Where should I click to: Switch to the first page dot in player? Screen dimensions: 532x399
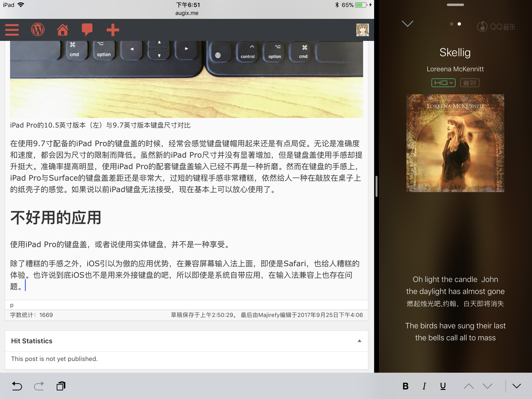[451, 24]
